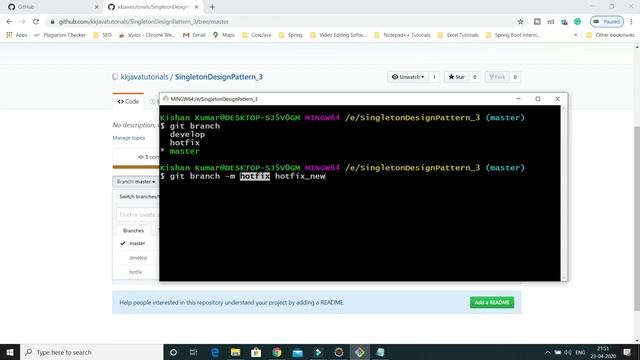Star the repository

(456, 77)
